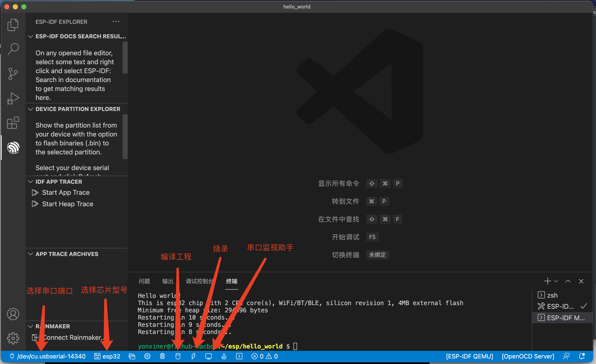The width and height of the screenshot is (596, 364).
Task: Select serial port /dev/cu.usbserial-14340
Action: pos(48,356)
